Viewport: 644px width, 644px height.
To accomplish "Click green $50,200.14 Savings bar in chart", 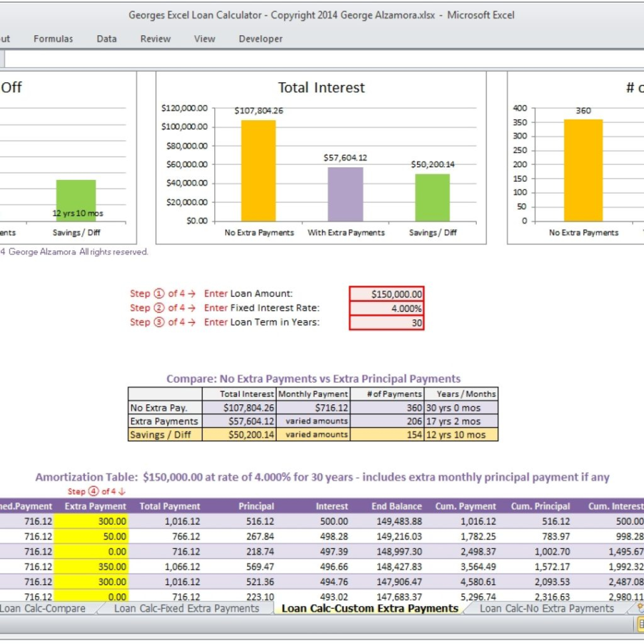I will point(432,197).
